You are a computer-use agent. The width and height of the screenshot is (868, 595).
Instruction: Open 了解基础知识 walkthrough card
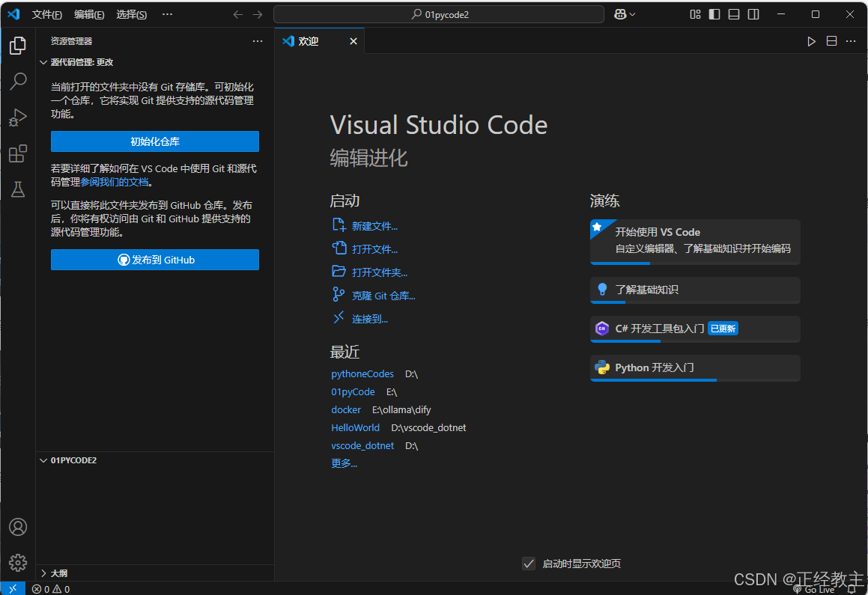[695, 290]
